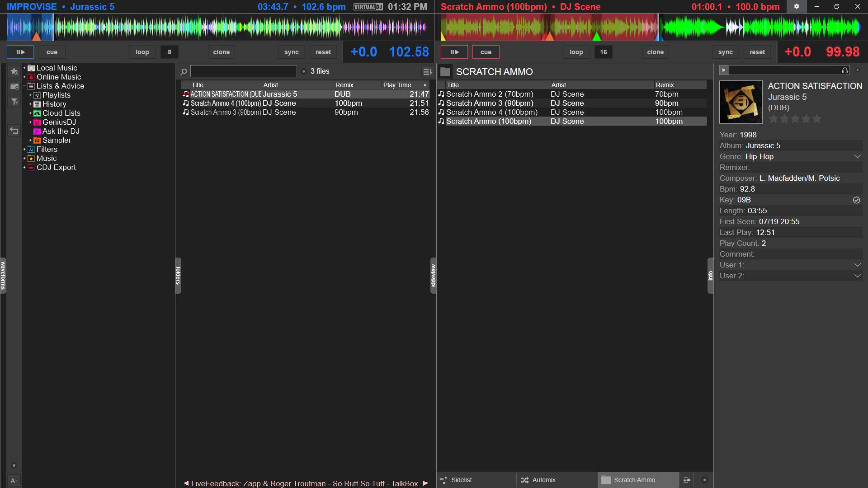Screen dimensions: 868x488
Task: Click the sideview options dot at the bottom right
Action: (x=704, y=480)
